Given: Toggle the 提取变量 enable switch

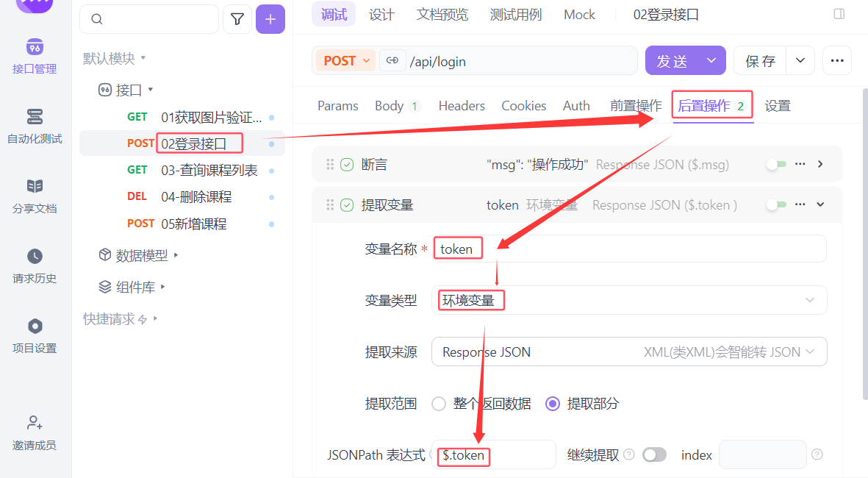Looking at the screenshot, I should [776, 205].
